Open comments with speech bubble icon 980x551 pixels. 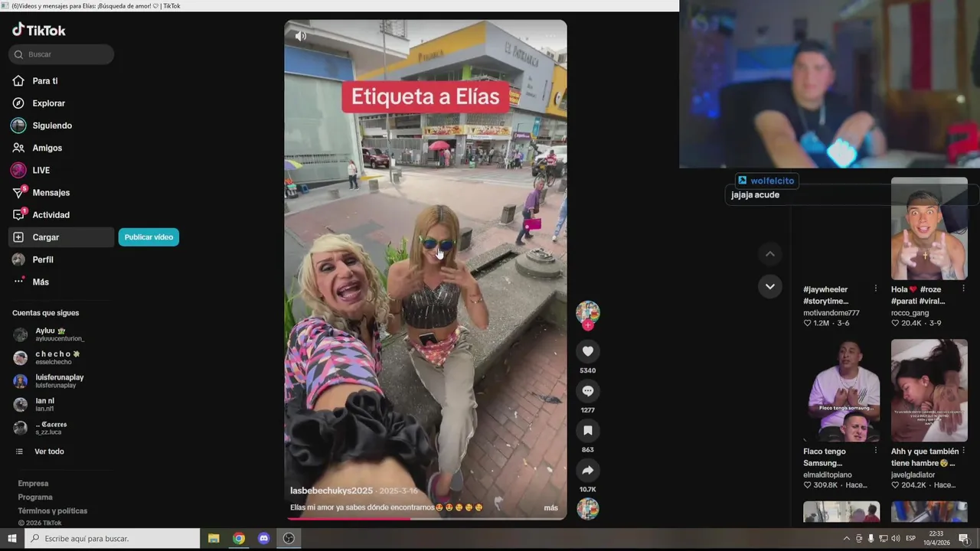[x=588, y=391]
